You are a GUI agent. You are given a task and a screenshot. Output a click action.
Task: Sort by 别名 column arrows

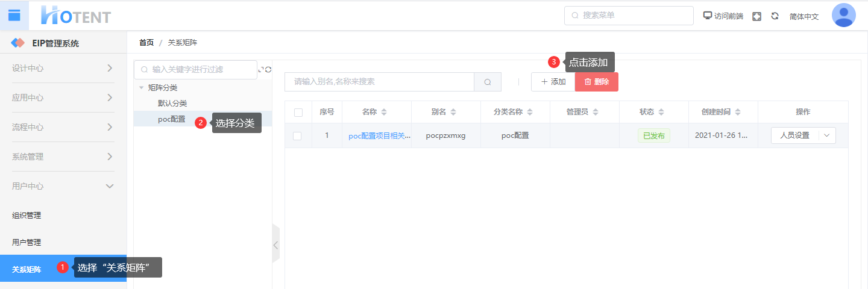point(453,112)
